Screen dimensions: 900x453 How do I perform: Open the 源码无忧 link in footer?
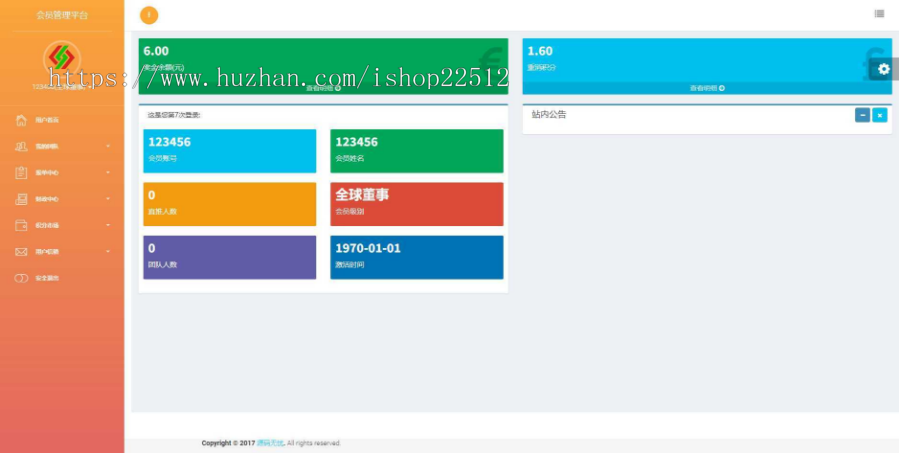pyautogui.click(x=270, y=443)
